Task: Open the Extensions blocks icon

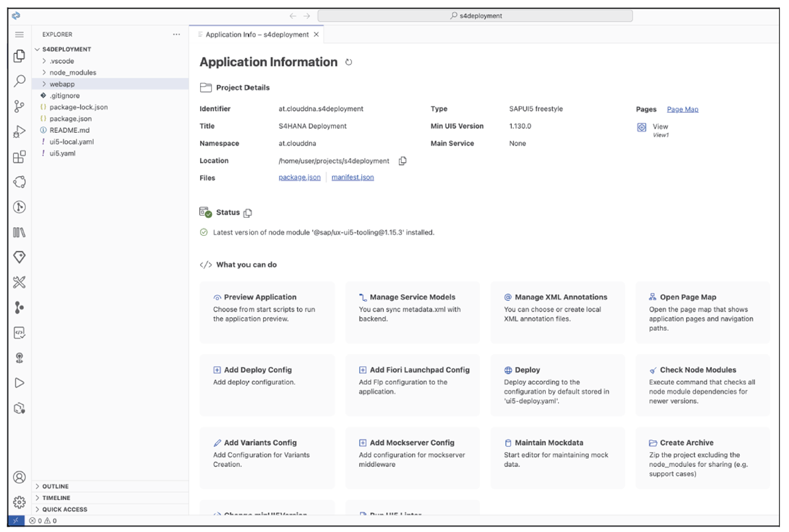Action: coord(19,157)
